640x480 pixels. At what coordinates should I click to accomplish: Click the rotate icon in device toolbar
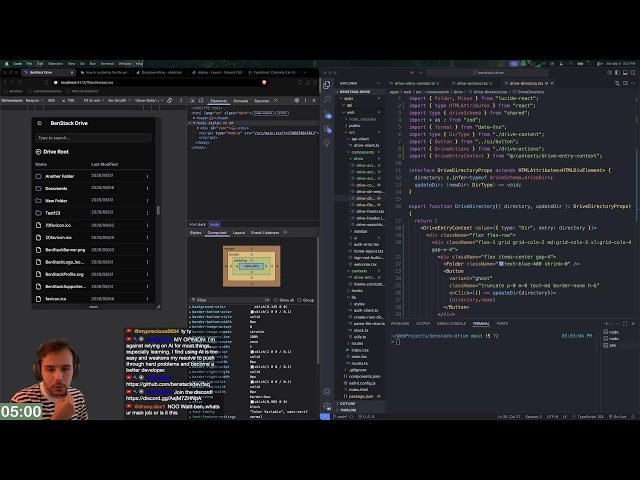point(169,100)
